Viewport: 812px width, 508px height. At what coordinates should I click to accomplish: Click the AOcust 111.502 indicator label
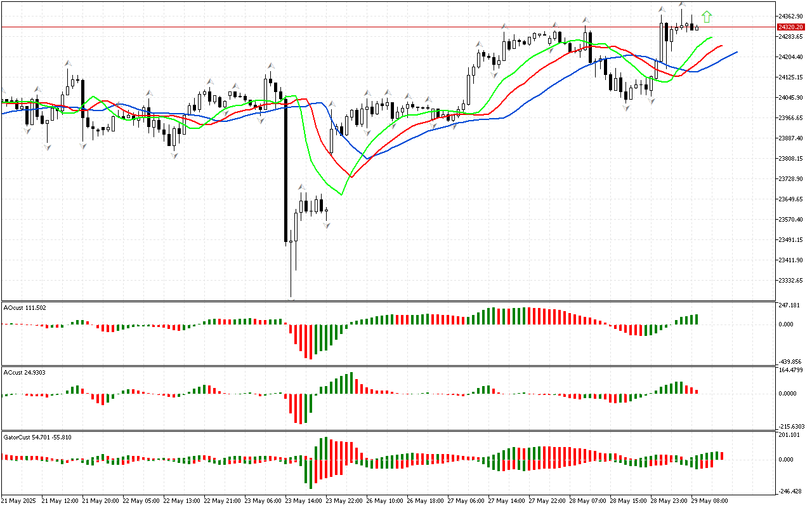pyautogui.click(x=25, y=307)
